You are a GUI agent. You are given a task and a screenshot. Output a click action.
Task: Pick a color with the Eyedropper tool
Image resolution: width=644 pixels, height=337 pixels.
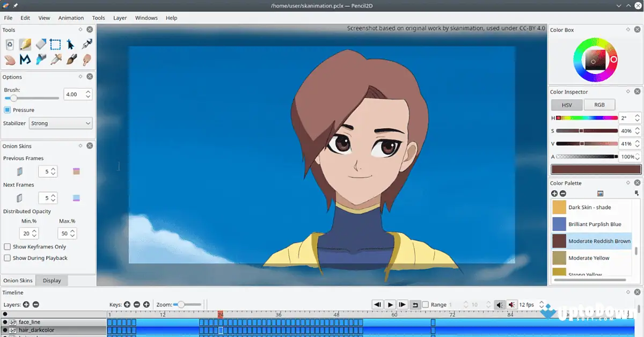pos(55,59)
